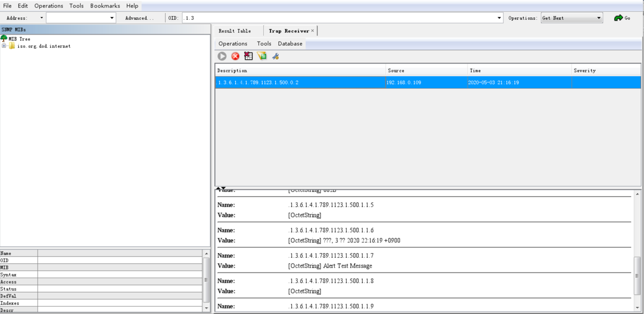The height and width of the screenshot is (314, 644).
Task: Click the clear trap table icon
Action: tap(249, 56)
